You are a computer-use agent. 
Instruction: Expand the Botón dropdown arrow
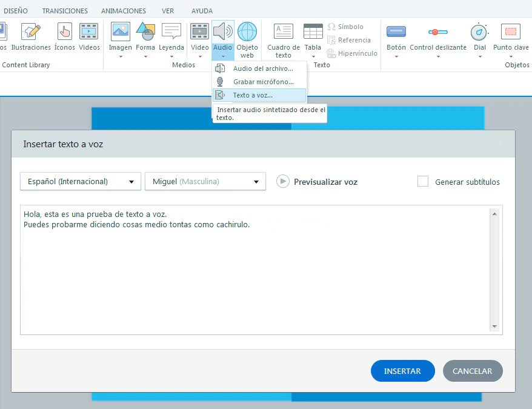[396, 57]
